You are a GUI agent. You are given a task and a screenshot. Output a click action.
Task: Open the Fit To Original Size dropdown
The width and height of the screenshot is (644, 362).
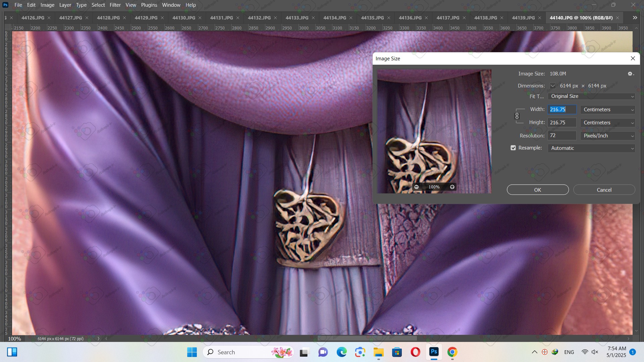(591, 96)
